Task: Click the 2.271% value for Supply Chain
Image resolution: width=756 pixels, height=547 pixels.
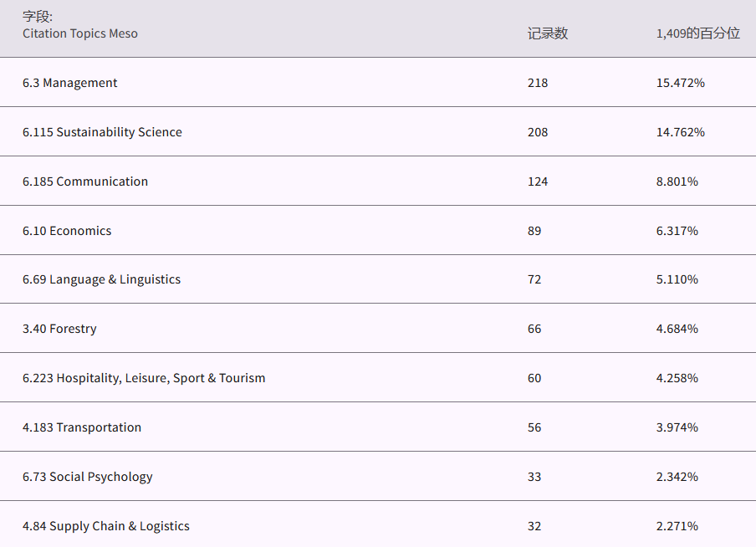Action: tap(677, 526)
